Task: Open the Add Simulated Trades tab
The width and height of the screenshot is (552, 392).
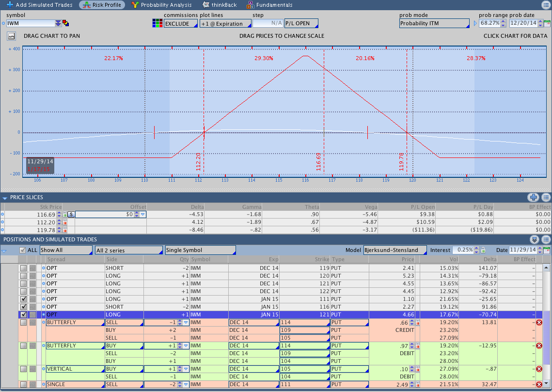Action: coord(39,5)
